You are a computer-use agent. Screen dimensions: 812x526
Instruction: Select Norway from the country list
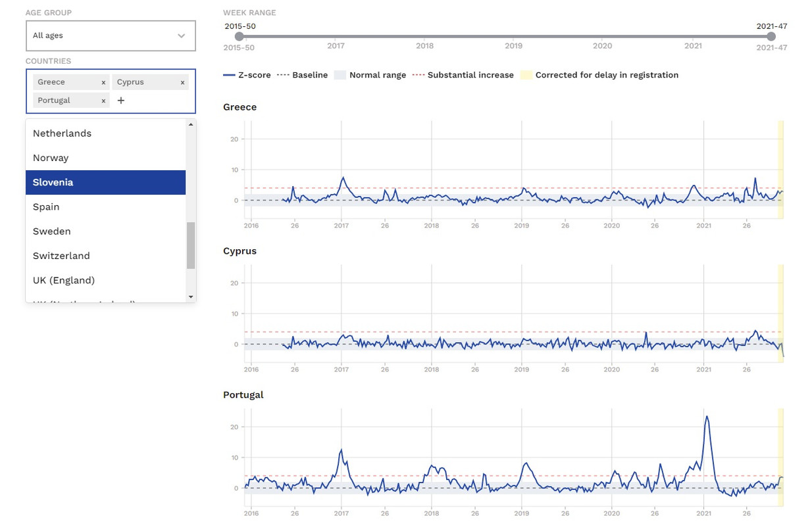point(105,158)
